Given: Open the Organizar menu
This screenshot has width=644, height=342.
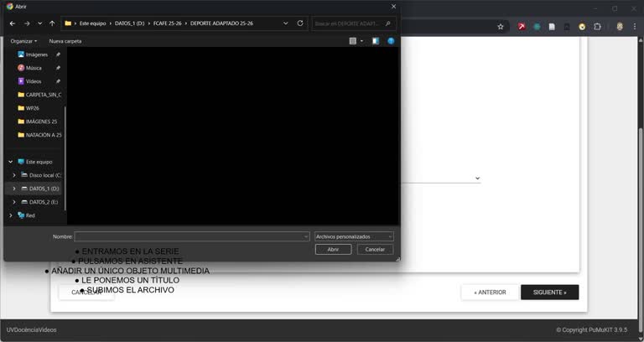Looking at the screenshot, I should 23,40.
